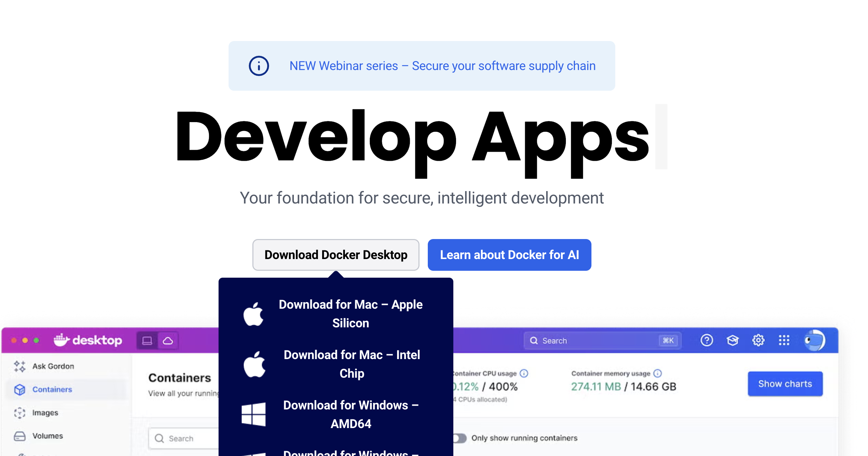Click the Docker whale user avatar
The height and width of the screenshot is (456, 868).
click(814, 340)
